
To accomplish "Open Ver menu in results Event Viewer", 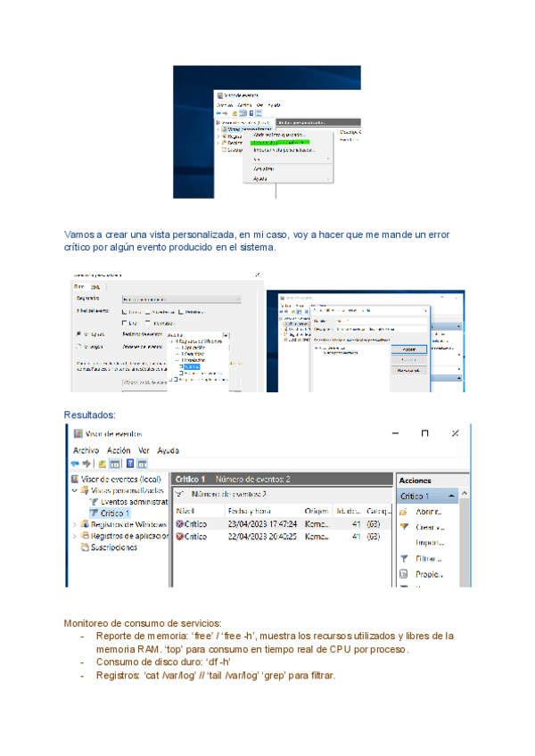I will coord(144,450).
